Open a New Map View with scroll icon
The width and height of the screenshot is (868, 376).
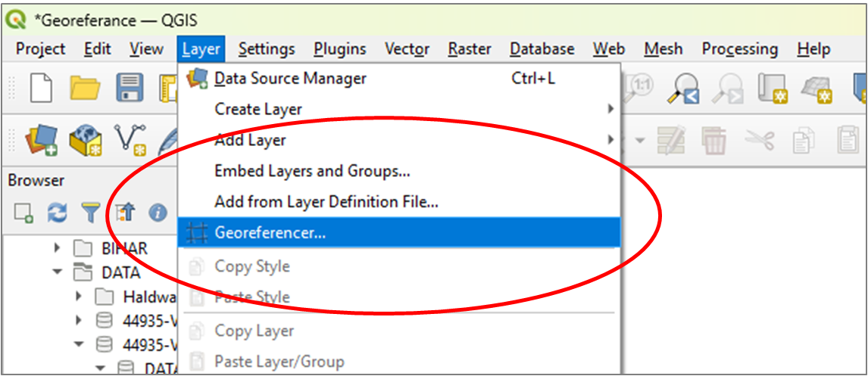click(773, 89)
